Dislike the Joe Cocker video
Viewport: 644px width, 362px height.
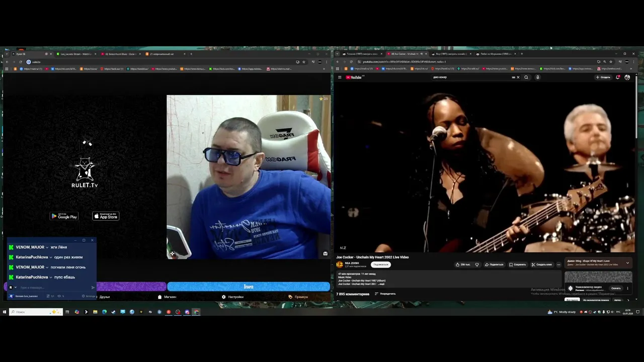(x=477, y=264)
